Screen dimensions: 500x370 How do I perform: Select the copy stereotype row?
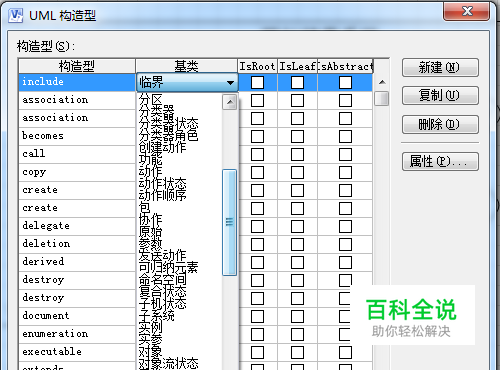click(x=77, y=172)
